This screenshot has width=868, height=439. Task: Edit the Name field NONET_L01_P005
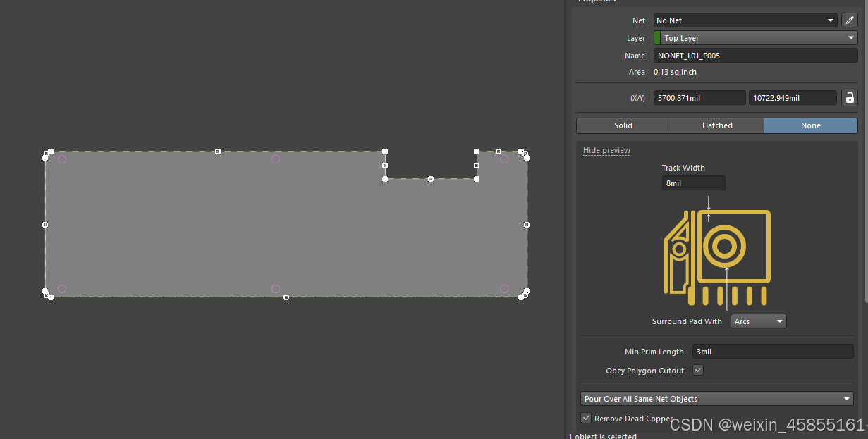(756, 56)
